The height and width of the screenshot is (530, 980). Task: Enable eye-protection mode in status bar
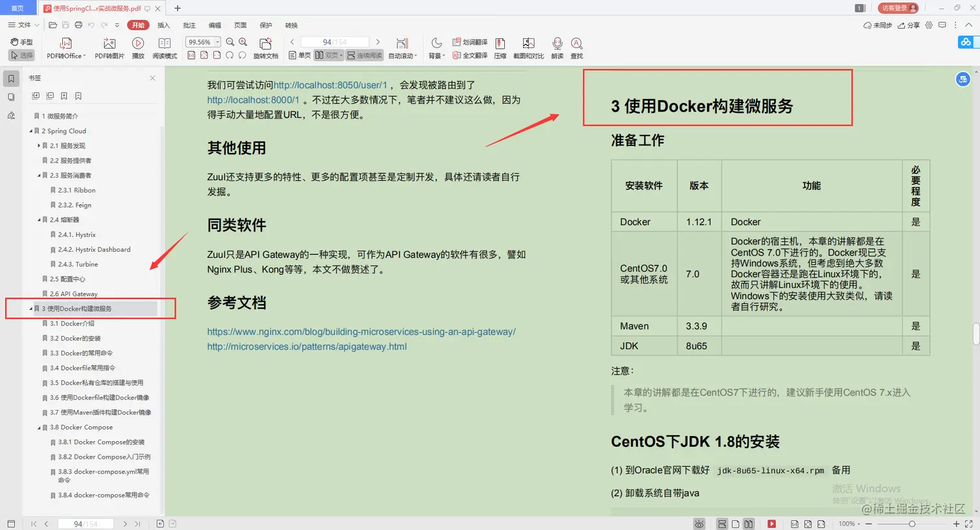(x=699, y=524)
